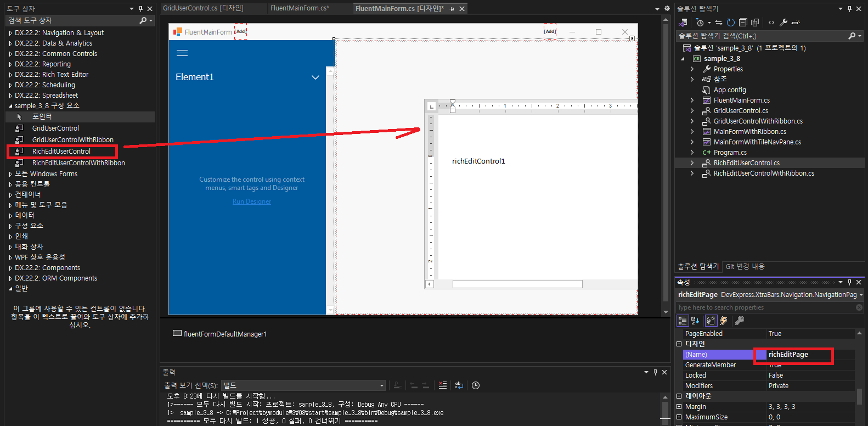Expand DX.22.2: Navigation & Layout toolbox group
Viewport: 868px width, 426px height.
click(x=10, y=33)
